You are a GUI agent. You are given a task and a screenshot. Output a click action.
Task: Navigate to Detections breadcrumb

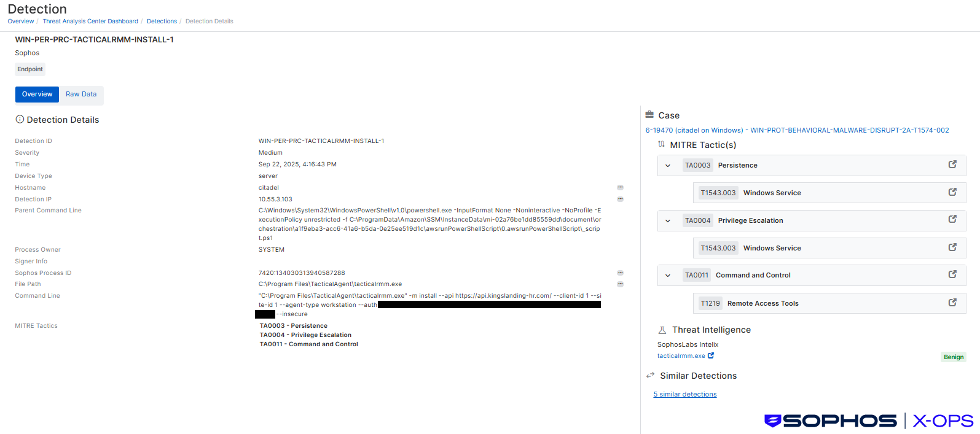[162, 21]
